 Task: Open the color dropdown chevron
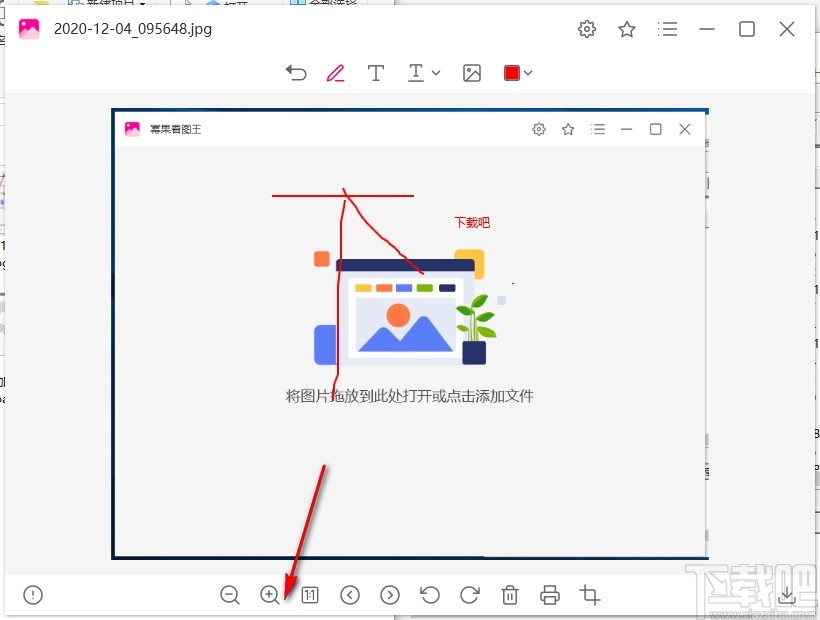tap(528, 73)
